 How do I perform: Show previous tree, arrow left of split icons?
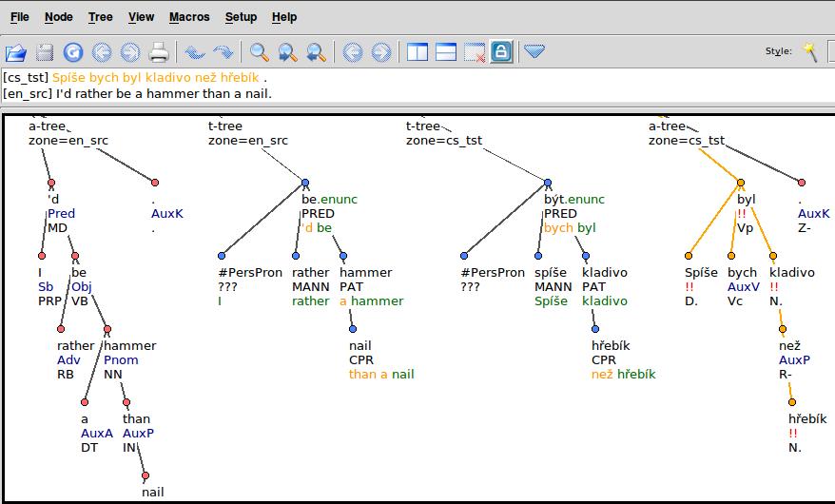pos(353,52)
